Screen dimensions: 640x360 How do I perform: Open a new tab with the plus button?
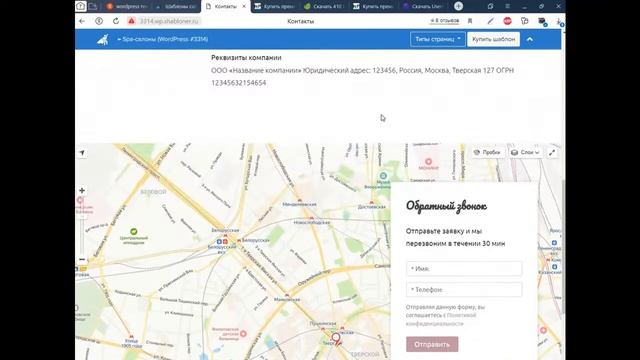tap(458, 6)
